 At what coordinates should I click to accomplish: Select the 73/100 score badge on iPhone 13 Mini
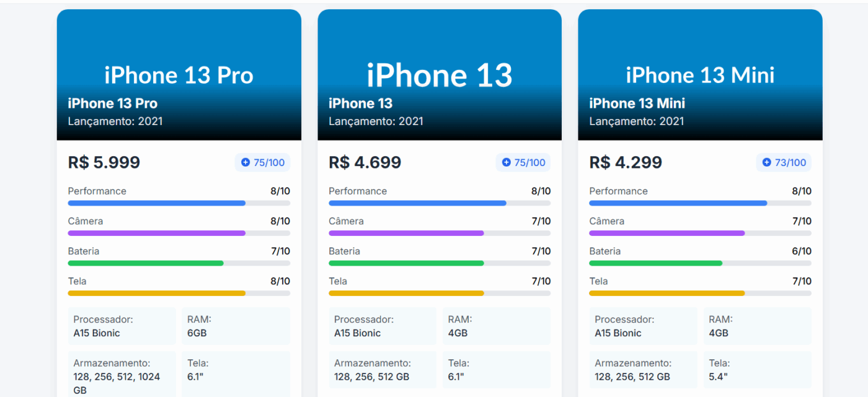click(784, 163)
